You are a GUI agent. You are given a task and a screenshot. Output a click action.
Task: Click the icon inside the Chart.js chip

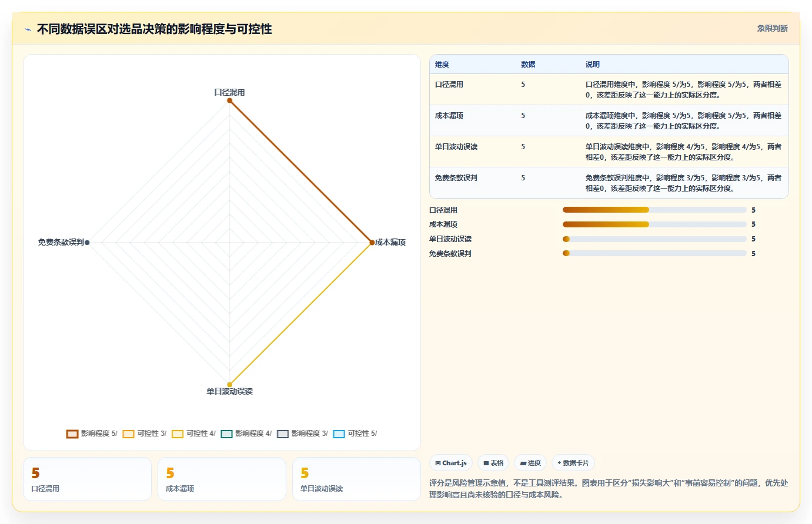tap(438, 463)
